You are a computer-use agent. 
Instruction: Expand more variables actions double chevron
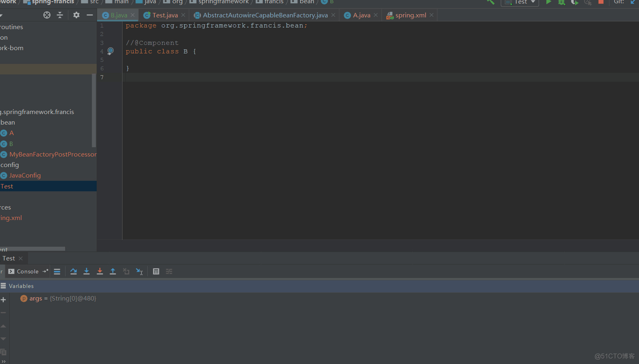pos(3,361)
